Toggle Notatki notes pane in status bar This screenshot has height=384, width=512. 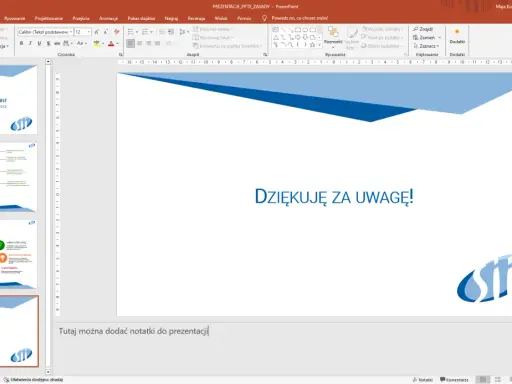point(423,380)
